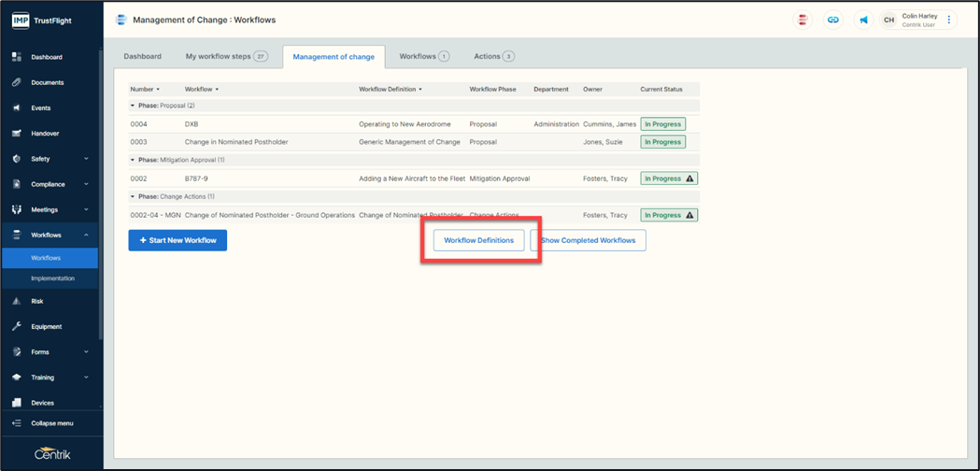Sort by the Number column header
980x471 pixels.
pyautogui.click(x=144, y=90)
